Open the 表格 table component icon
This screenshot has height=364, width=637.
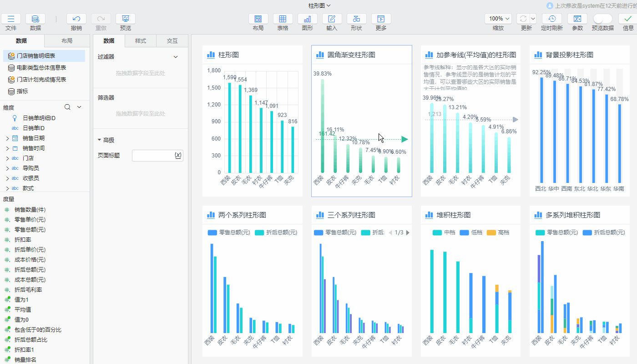[283, 19]
